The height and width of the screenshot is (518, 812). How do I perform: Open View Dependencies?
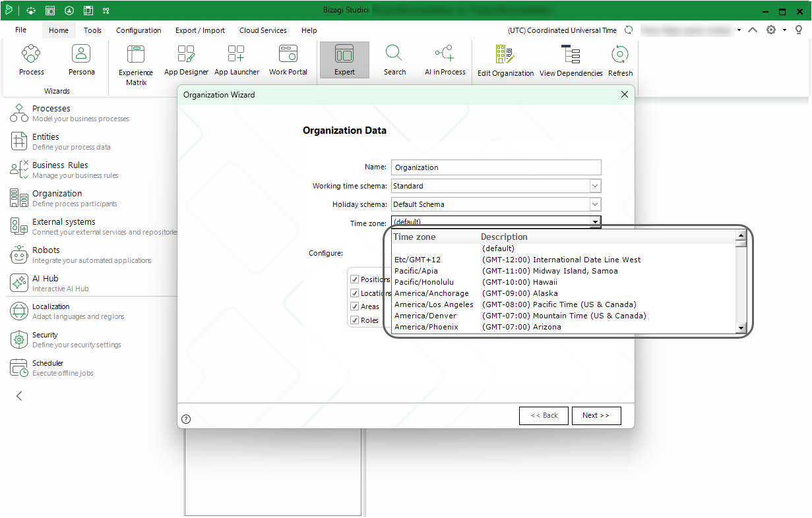(571, 61)
